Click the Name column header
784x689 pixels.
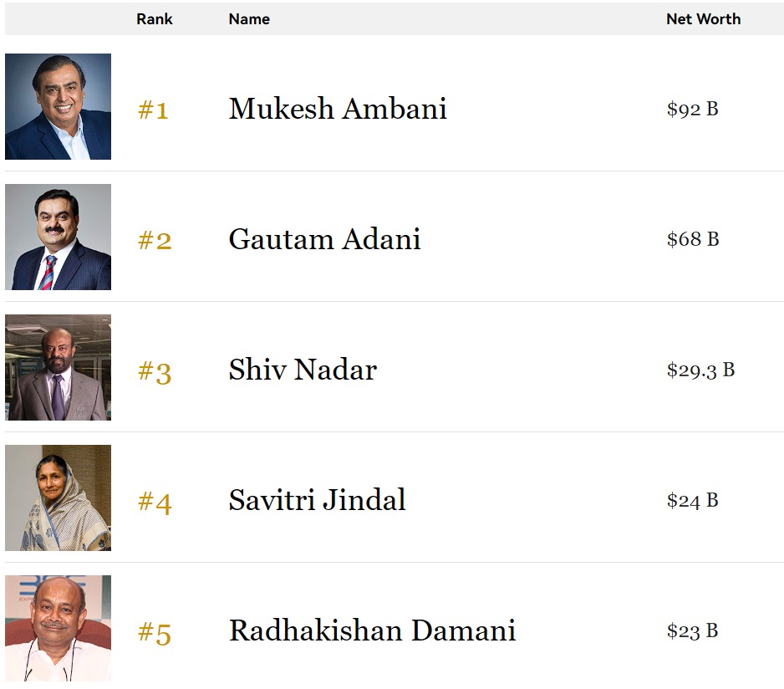tap(249, 19)
